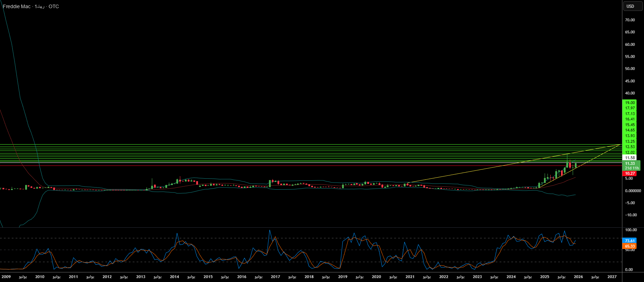This screenshot has height=282, width=644.
Task: Click the blue 73.61 oscillator value label
Action: point(630,241)
